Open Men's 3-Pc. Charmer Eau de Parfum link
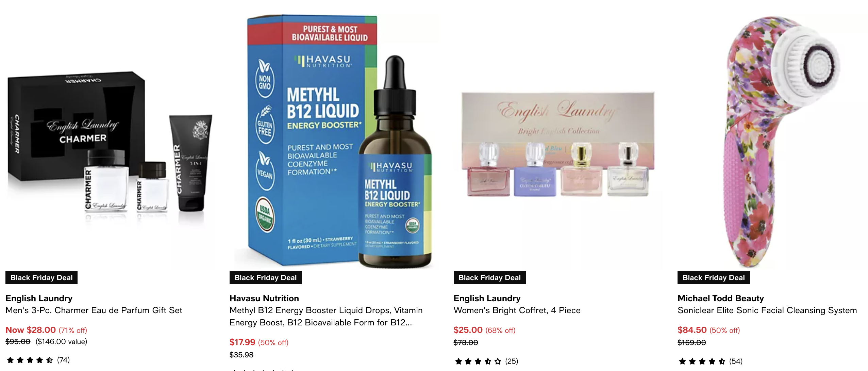The width and height of the screenshot is (868, 371). [94, 310]
